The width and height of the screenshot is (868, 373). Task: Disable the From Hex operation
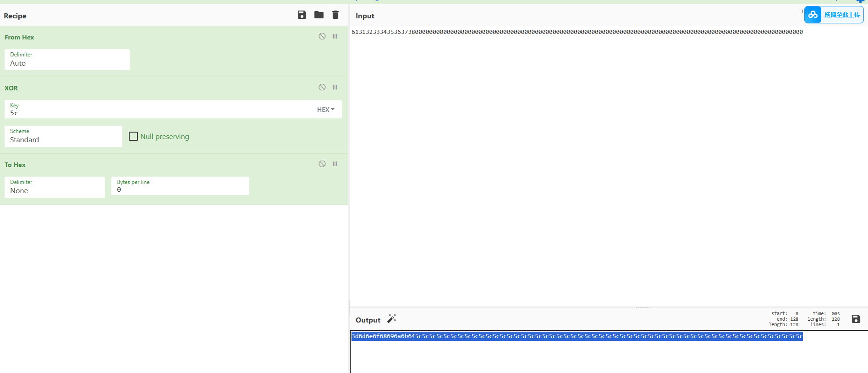(x=322, y=37)
